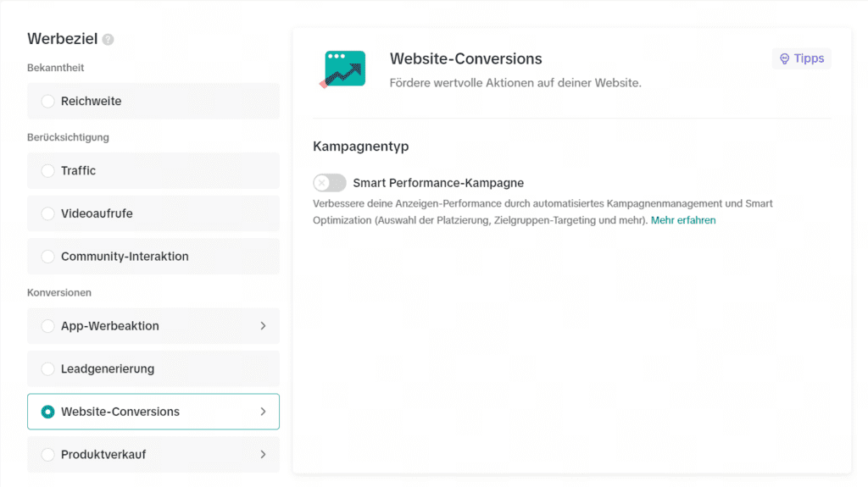The width and height of the screenshot is (868, 487).
Task: Click the Konversionen category label
Action: click(x=59, y=292)
